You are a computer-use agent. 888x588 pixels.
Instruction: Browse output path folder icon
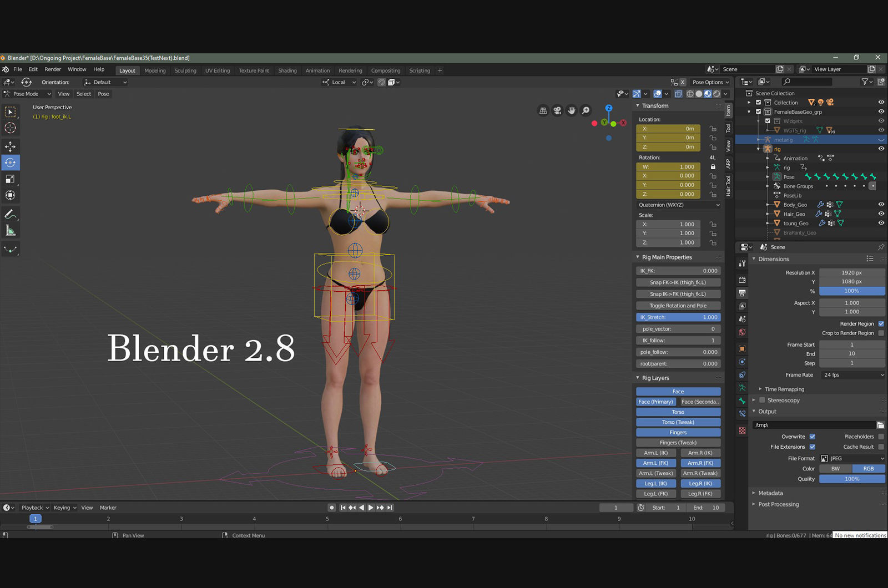[x=880, y=425]
